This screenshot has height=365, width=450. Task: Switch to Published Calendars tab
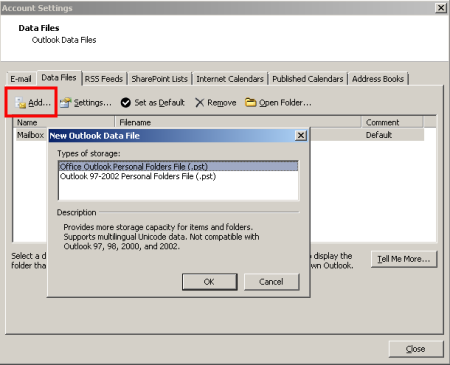tap(308, 79)
